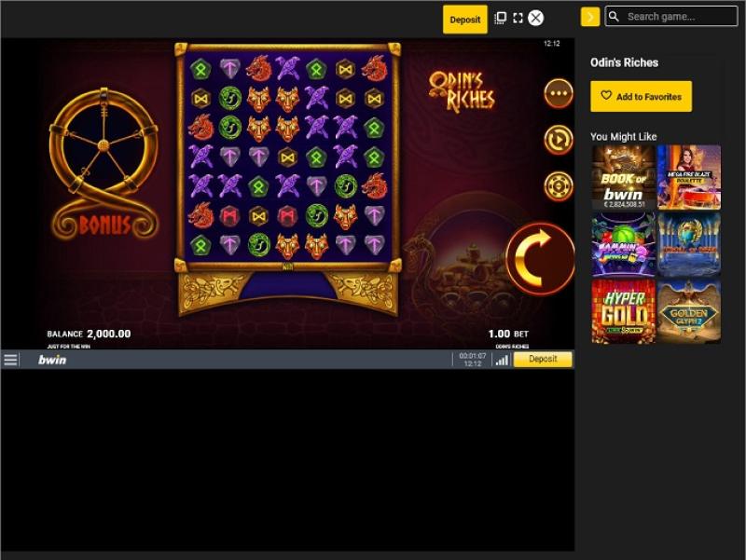Focus the Search game input field
Screen dimensions: 746x560
[671, 17]
